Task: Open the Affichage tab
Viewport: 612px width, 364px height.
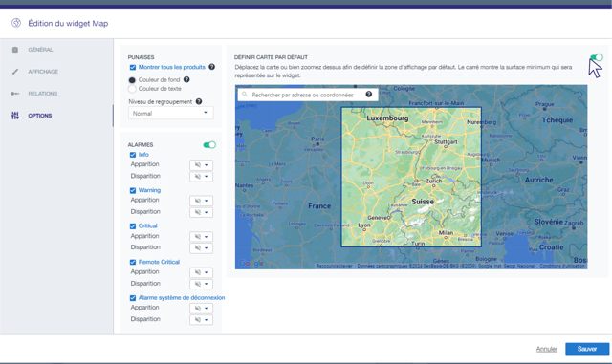Action: pyautogui.click(x=43, y=72)
